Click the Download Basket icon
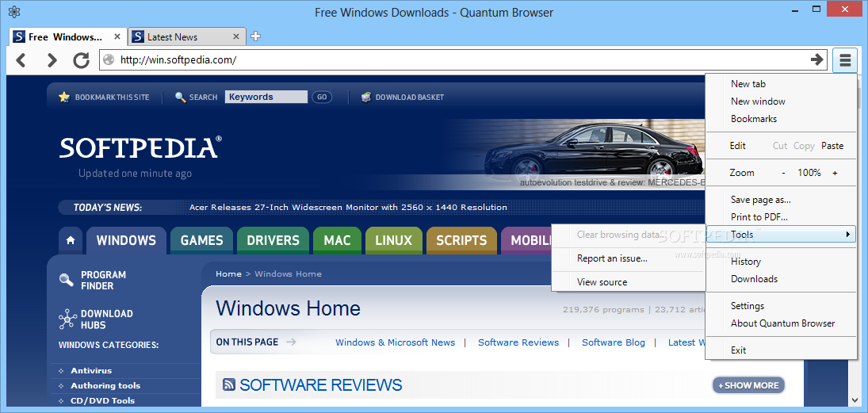Screen dimensions: 868x413 366,97
